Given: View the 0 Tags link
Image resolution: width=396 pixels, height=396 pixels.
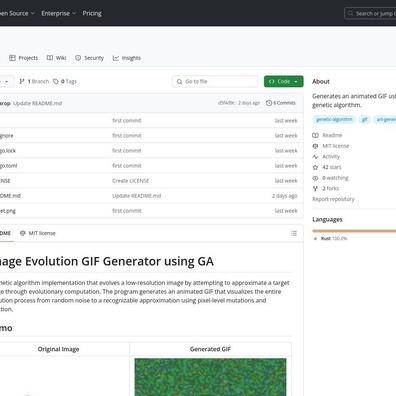Looking at the screenshot, I should (65, 81).
